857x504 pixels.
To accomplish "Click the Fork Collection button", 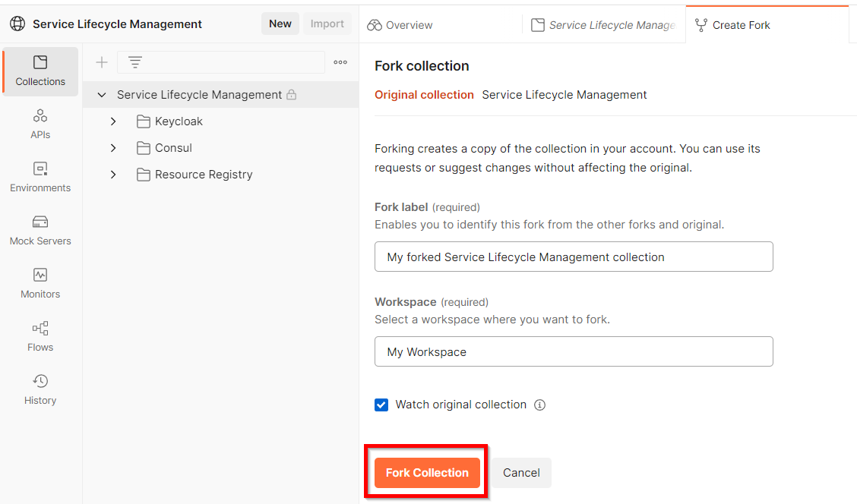I will click(427, 473).
